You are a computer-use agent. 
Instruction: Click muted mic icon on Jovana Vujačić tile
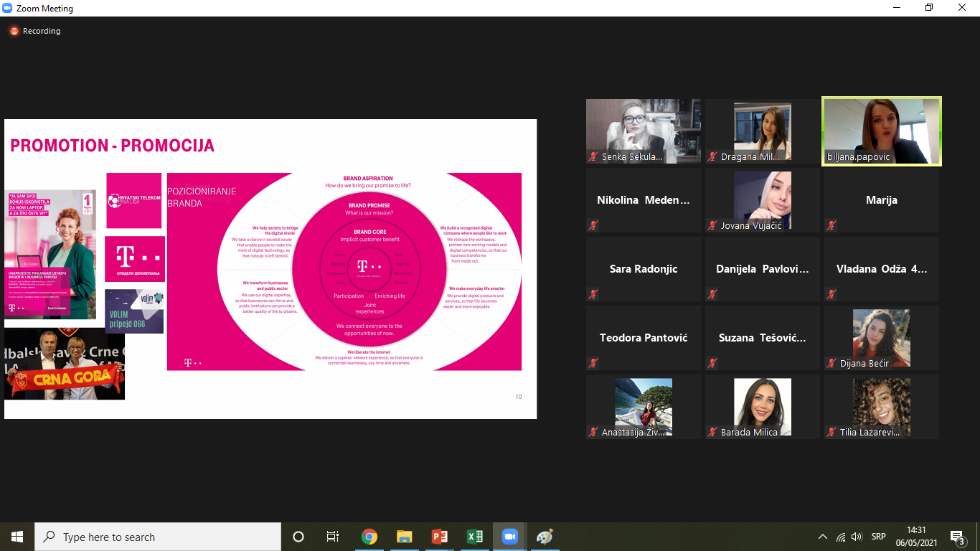click(712, 225)
